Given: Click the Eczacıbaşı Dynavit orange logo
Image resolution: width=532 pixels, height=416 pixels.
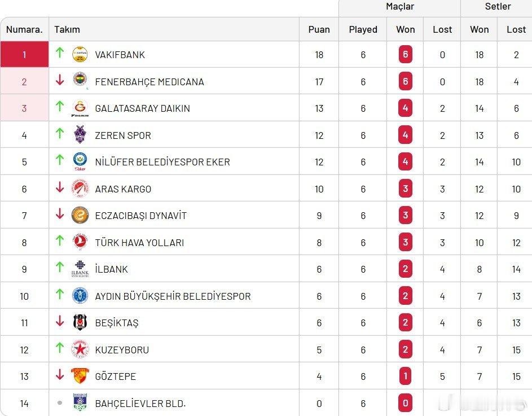Looking at the screenshot, I should 80,215.
